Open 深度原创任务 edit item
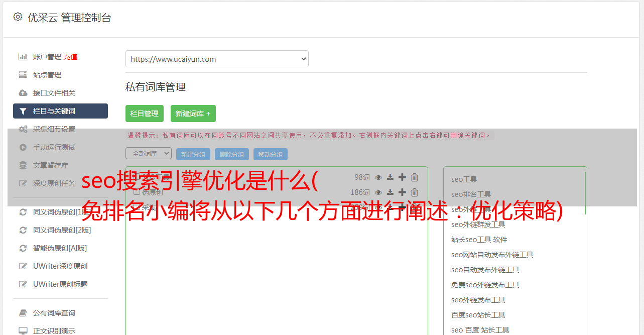Screen dimensions: 644x335 point(54,183)
